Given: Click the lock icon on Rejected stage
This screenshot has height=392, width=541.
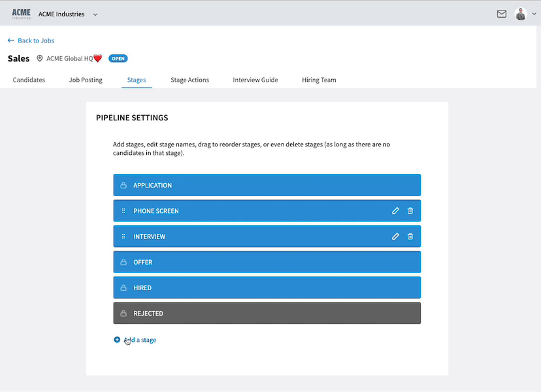Looking at the screenshot, I should click(x=123, y=313).
